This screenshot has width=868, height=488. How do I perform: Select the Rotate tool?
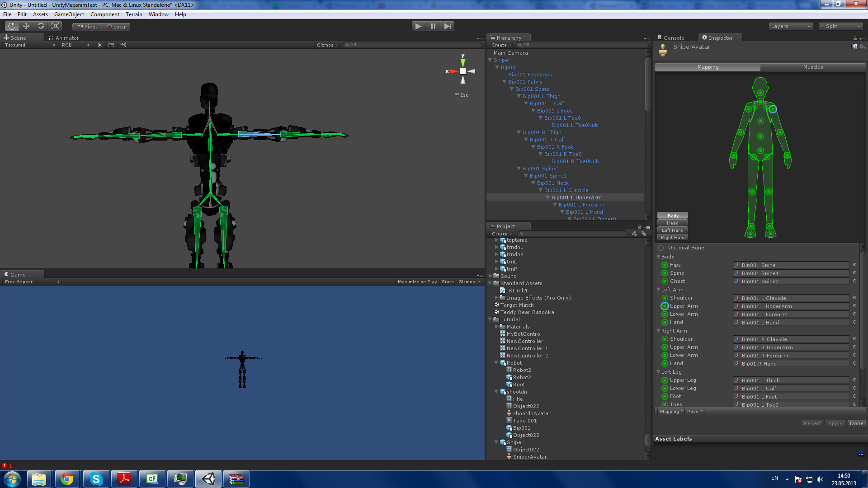pyautogui.click(x=41, y=26)
